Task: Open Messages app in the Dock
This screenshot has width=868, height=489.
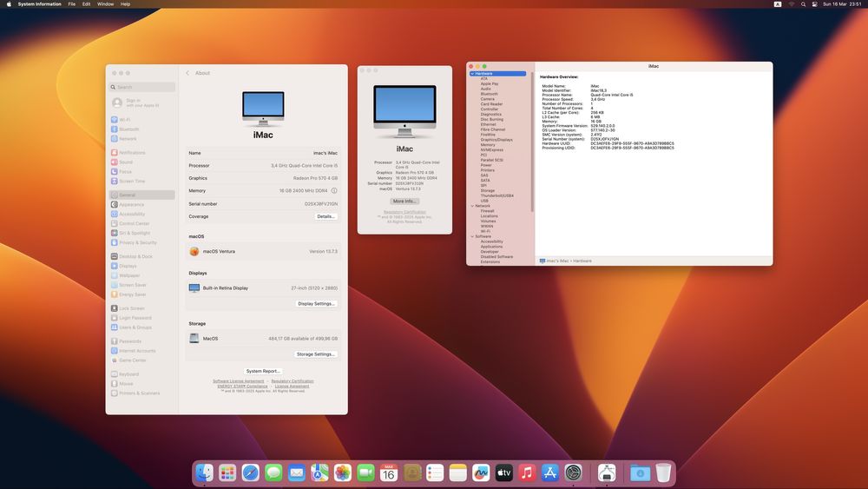Action: click(x=273, y=473)
